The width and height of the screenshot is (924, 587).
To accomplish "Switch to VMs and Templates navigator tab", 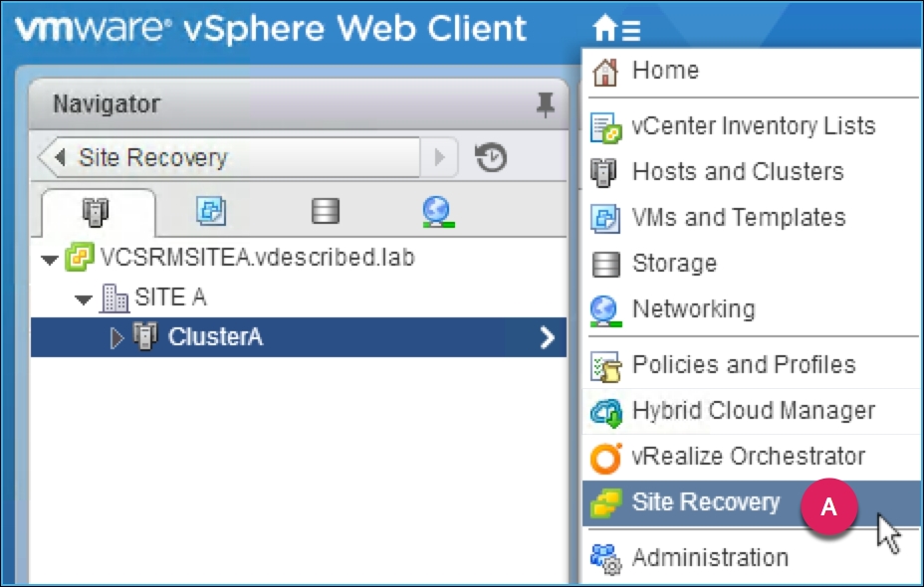I will tap(211, 211).
